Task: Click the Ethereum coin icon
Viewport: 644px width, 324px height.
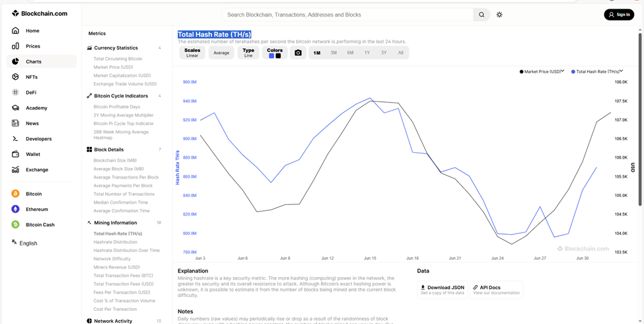Action: [15, 210]
